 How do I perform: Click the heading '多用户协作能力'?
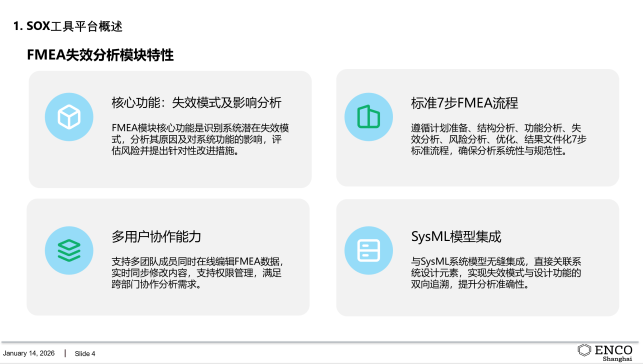(156, 237)
